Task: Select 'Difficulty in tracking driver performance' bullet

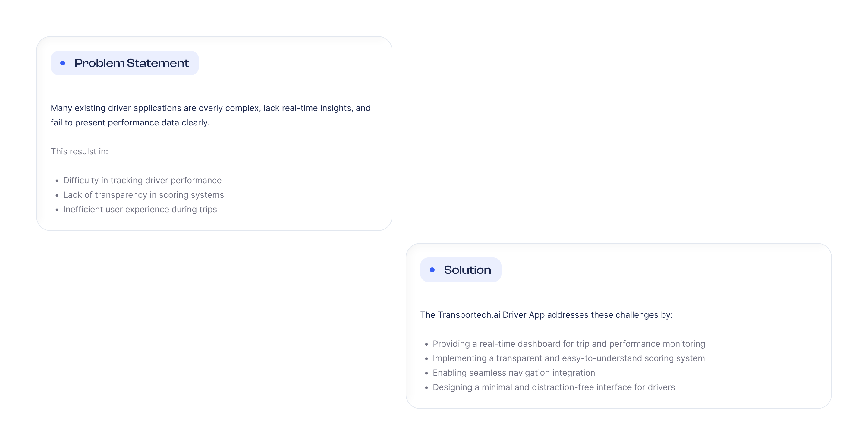Action: pyautogui.click(x=143, y=180)
